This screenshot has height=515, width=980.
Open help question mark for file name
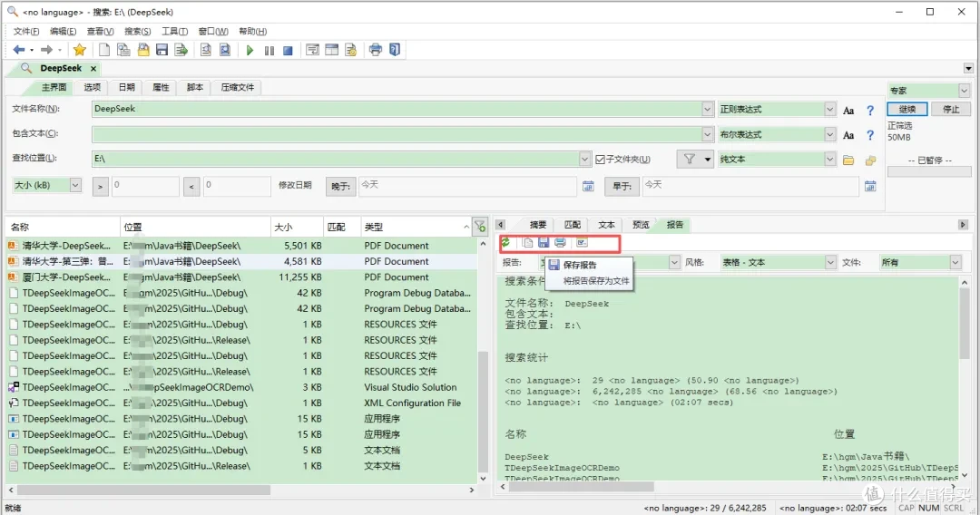pos(870,111)
